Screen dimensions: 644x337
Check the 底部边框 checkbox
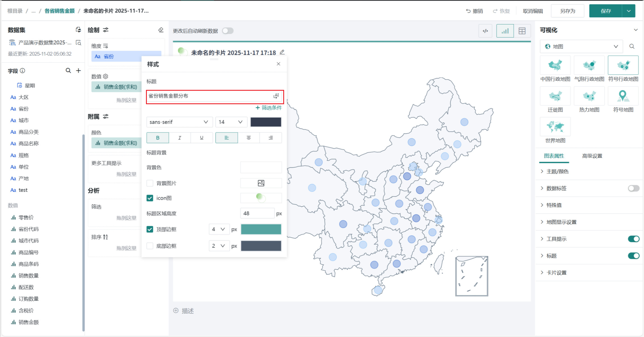tap(150, 246)
